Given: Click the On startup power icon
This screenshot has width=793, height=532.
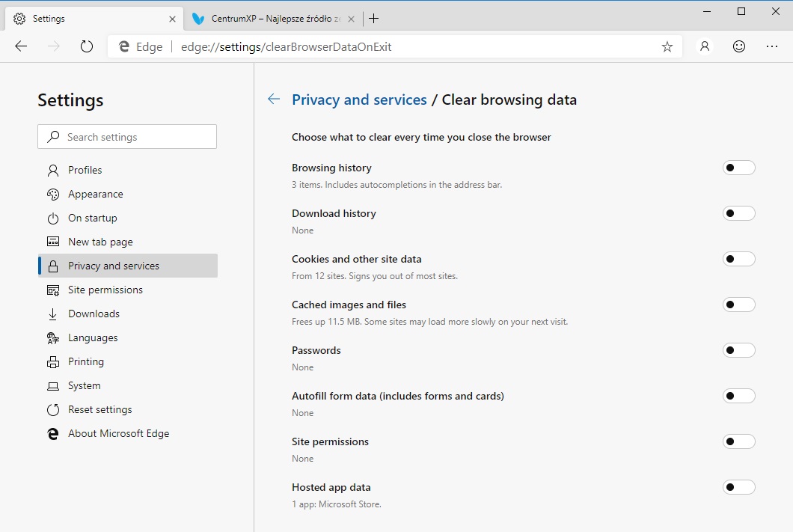Looking at the screenshot, I should [53, 218].
